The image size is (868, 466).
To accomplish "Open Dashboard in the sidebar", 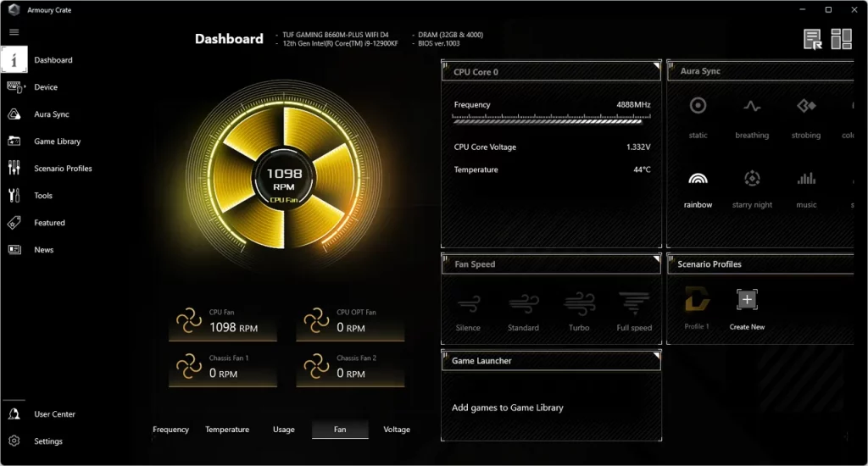I will (53, 60).
